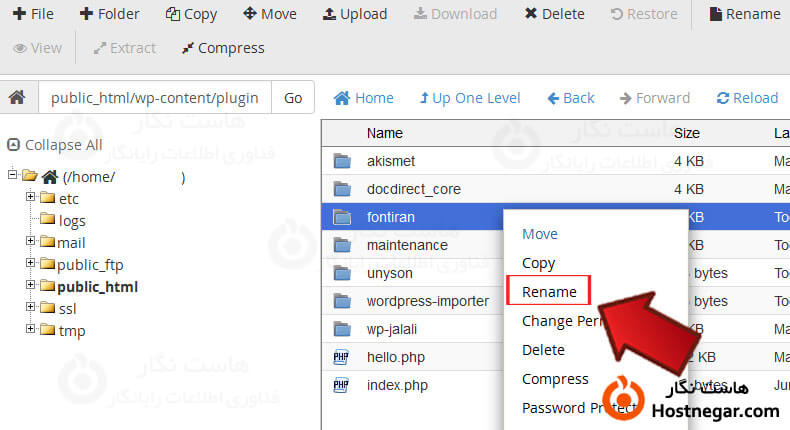Go Up One Level

point(469,98)
